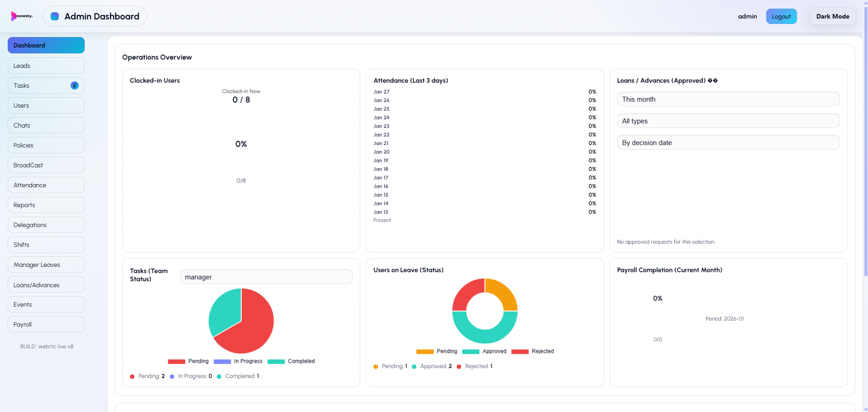Navigate to Manager Leaves
Image resolution: width=868 pixels, height=412 pixels.
pyautogui.click(x=46, y=265)
